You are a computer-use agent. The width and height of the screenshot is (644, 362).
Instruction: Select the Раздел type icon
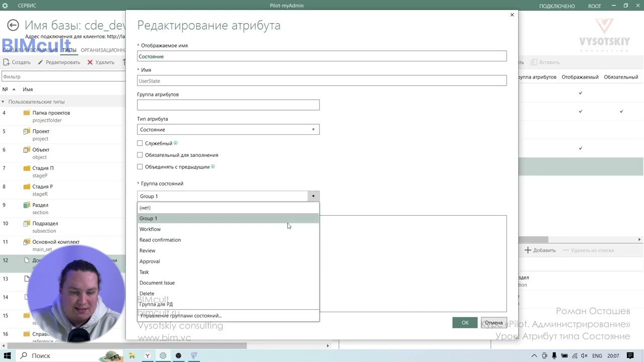tap(27, 205)
